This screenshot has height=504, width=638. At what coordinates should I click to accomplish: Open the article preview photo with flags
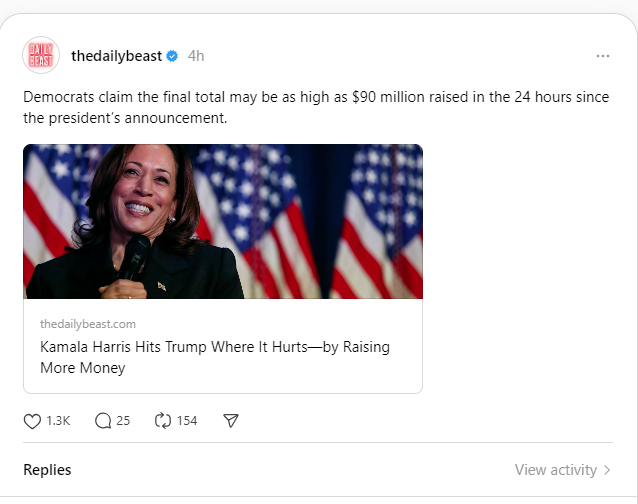[x=222, y=221]
